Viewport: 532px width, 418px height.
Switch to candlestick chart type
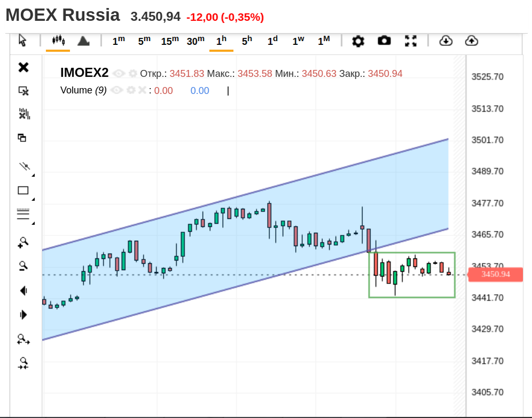coord(58,41)
